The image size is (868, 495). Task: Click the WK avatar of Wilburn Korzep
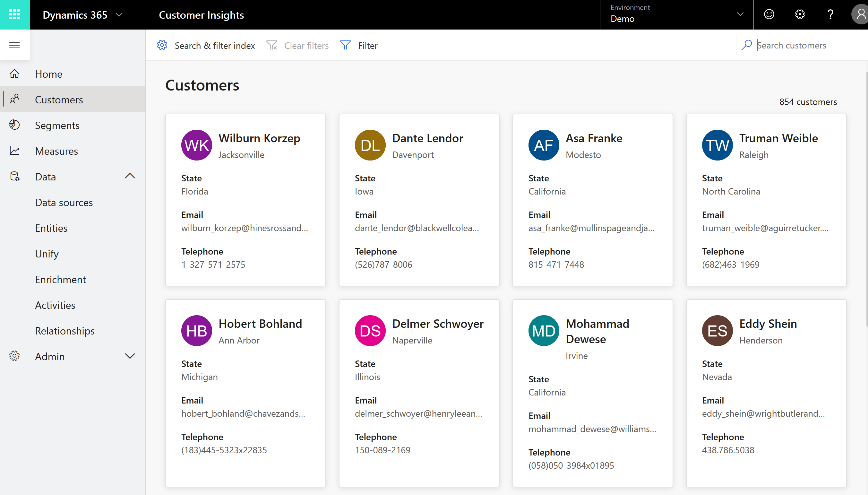[x=197, y=145]
